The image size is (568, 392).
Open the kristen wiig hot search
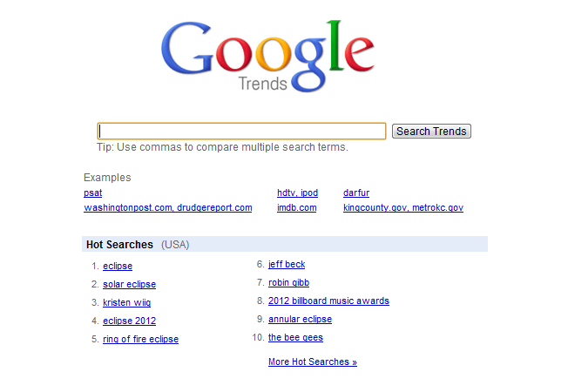point(127,302)
